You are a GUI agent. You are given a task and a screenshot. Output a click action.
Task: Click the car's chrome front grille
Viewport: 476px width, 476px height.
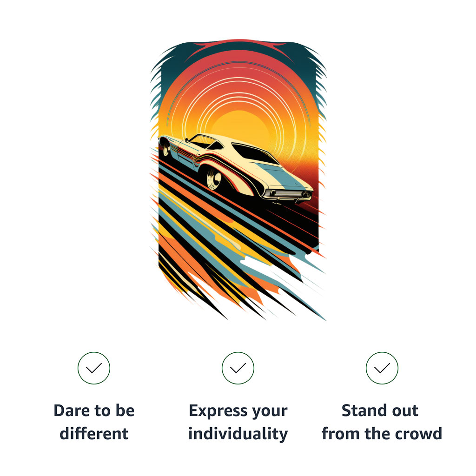[287, 194]
